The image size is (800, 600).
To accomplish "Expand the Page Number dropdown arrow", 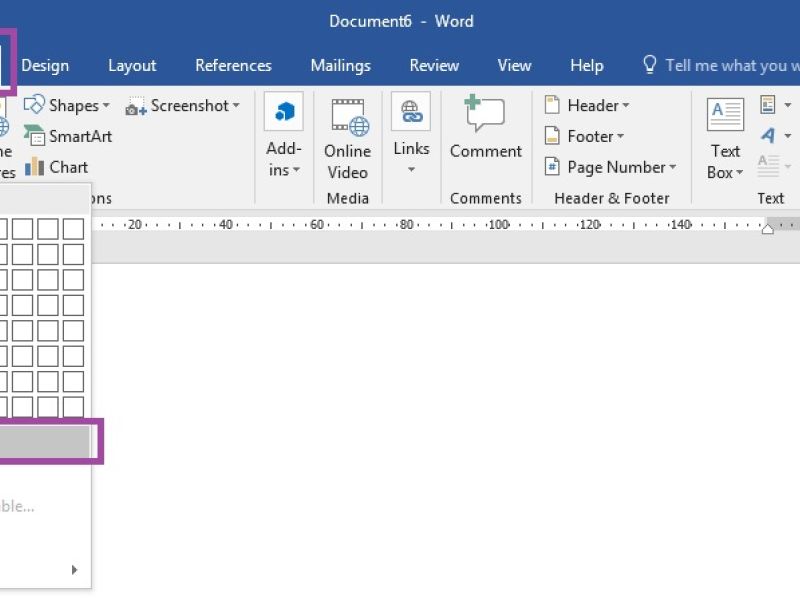I will [x=672, y=166].
